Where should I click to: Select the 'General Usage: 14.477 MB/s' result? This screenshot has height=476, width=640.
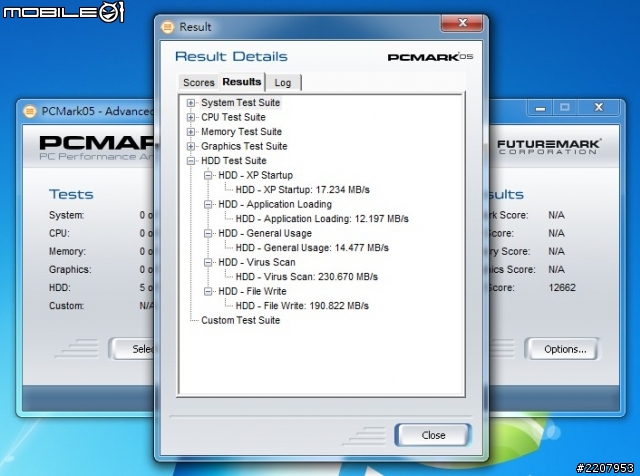312,248
